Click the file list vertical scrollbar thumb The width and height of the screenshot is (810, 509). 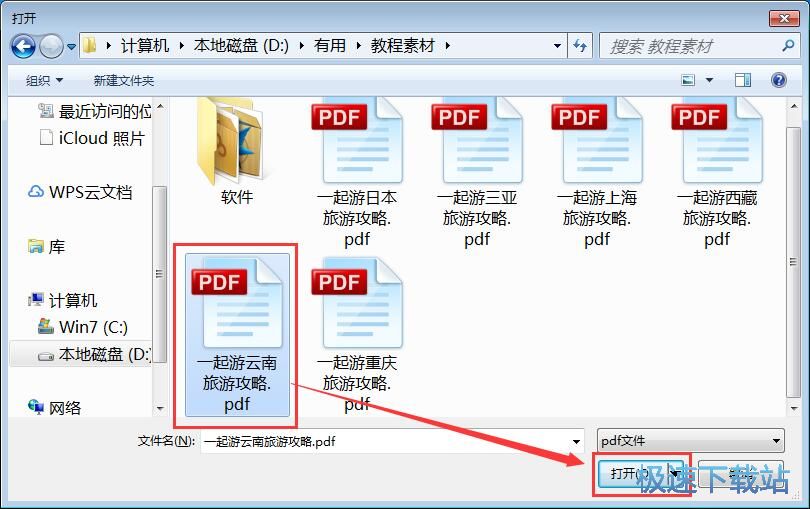(x=793, y=263)
